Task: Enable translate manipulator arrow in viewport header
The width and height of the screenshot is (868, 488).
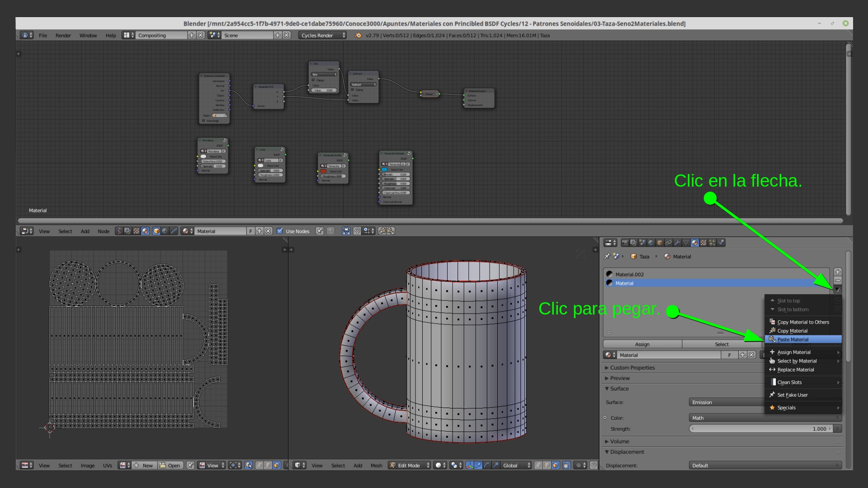Action: (478, 465)
